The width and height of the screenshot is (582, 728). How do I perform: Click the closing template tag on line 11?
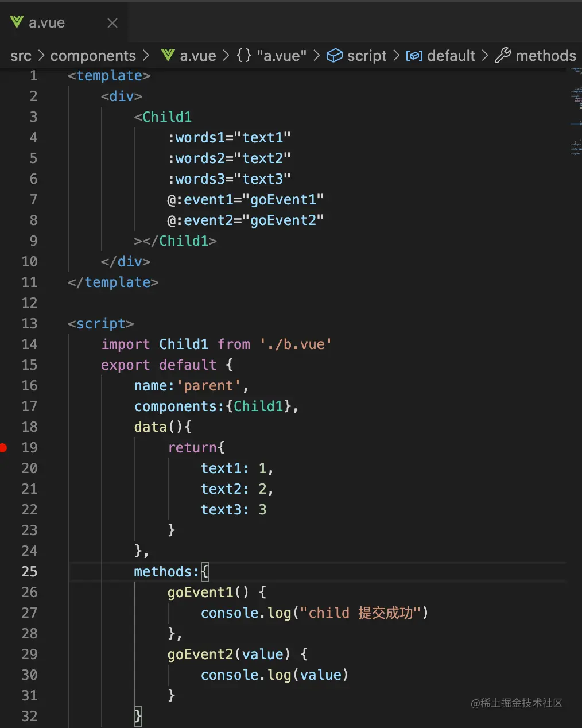[113, 282]
